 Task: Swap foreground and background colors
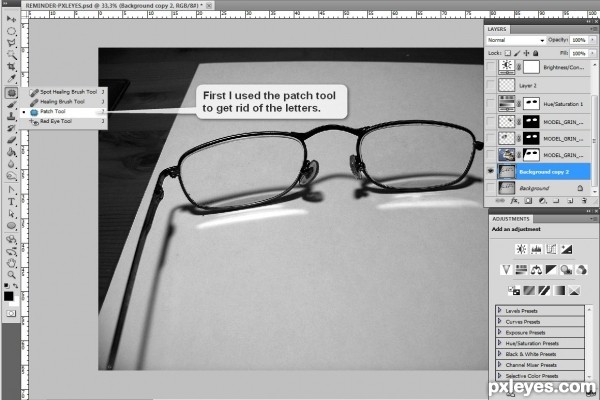pos(16,286)
